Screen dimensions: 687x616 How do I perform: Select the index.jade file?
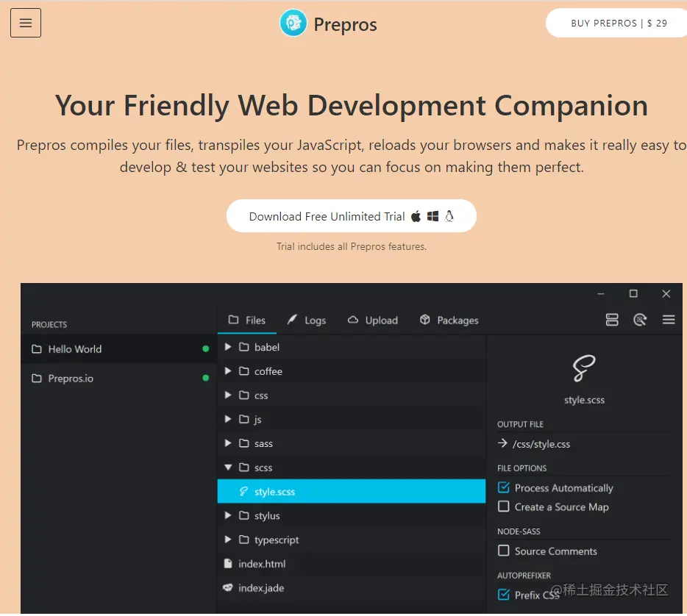click(352, 587)
